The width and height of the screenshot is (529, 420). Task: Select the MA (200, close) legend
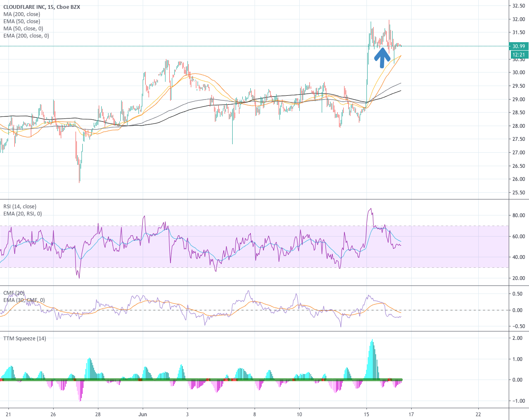22,14
